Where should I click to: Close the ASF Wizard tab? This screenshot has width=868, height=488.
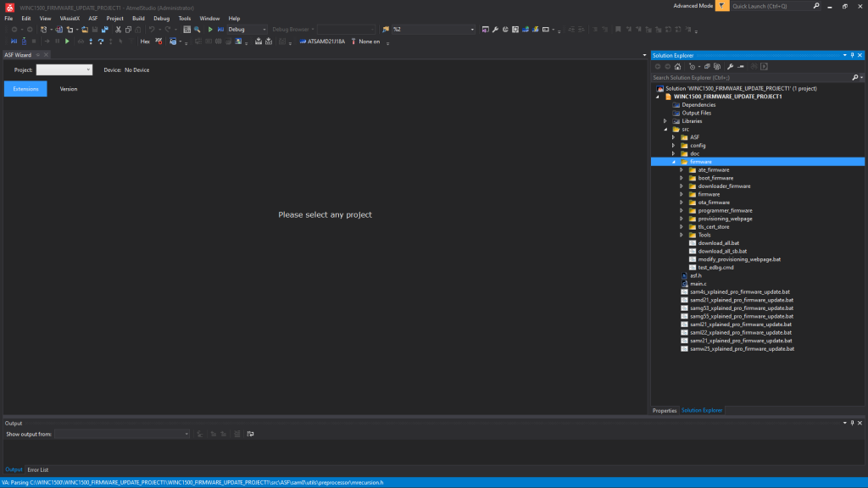point(46,55)
